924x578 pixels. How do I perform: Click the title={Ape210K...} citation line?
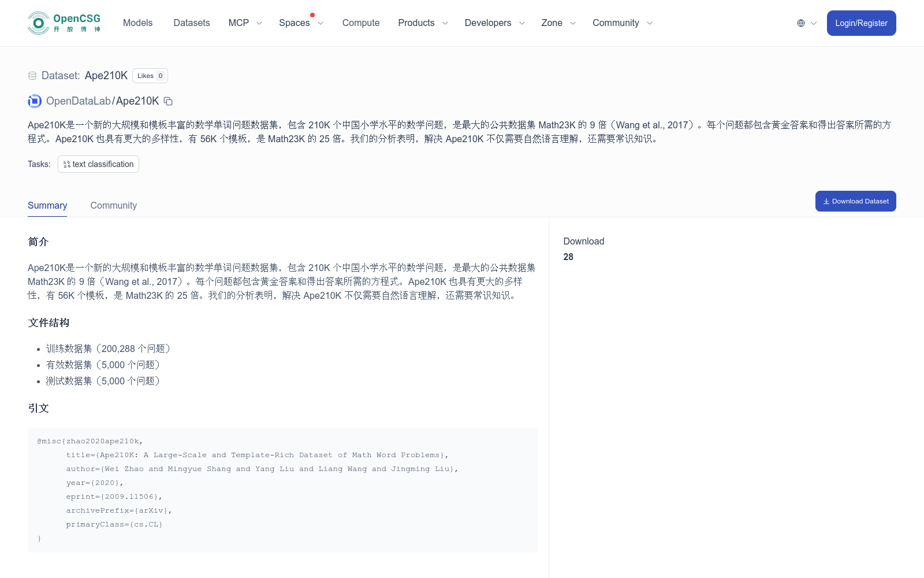tap(258, 455)
